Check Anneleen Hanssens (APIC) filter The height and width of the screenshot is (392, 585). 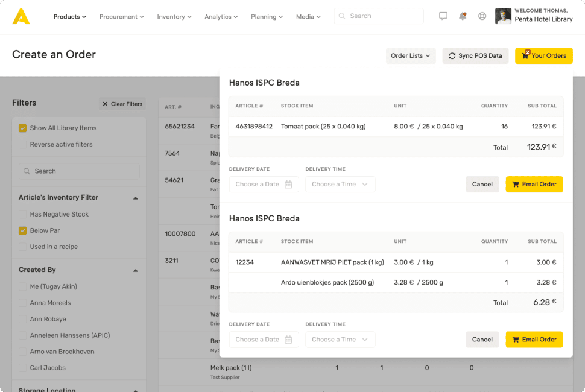(x=22, y=335)
